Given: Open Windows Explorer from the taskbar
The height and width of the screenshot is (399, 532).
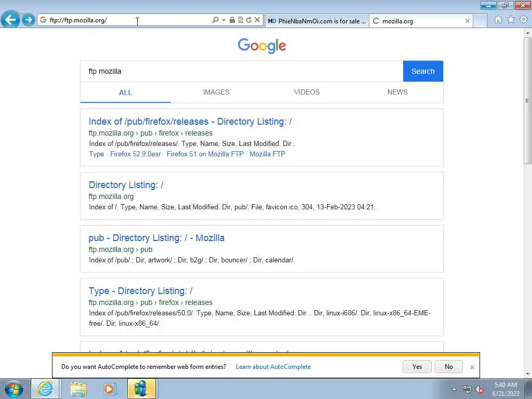Looking at the screenshot, I should [78, 389].
